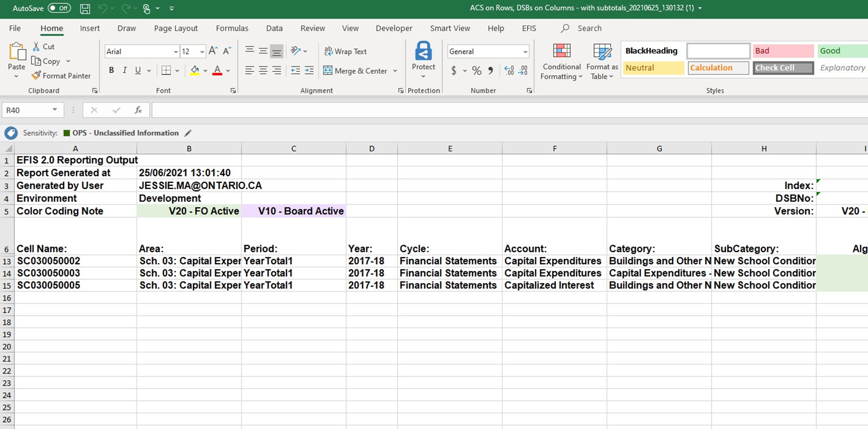The image size is (868, 429).
Task: Edit sensitivity label with pencil icon
Action: [x=188, y=133]
